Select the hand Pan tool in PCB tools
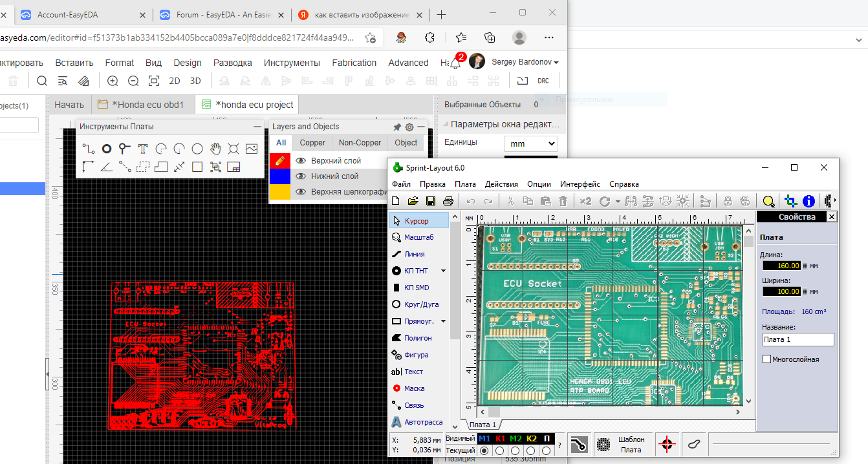The width and height of the screenshot is (868, 464). 215,149
